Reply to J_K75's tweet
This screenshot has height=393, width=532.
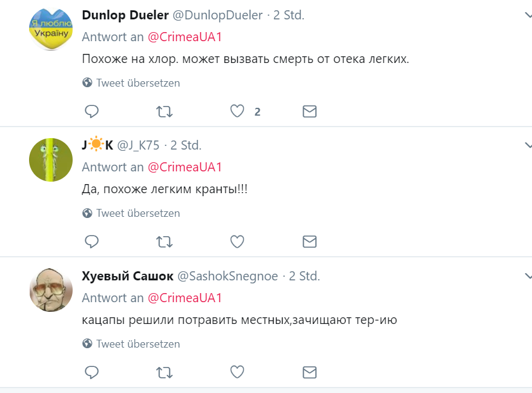pyautogui.click(x=92, y=242)
